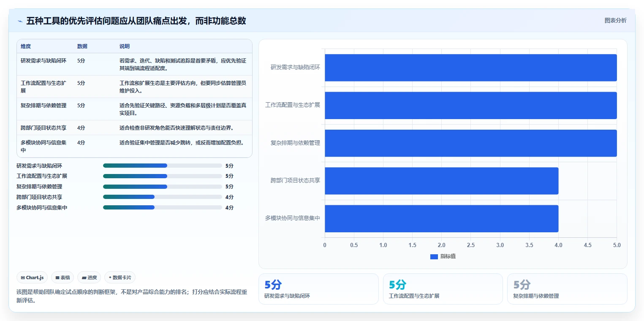
Task: Click the 指标值 legend label
Action: coord(448,256)
